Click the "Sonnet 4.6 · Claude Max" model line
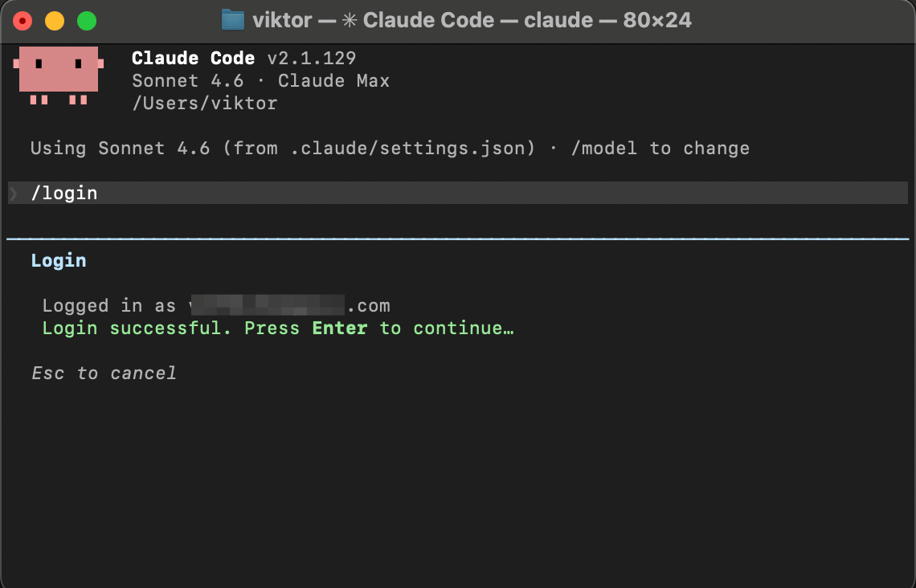The height and width of the screenshot is (588, 916). 260,80
